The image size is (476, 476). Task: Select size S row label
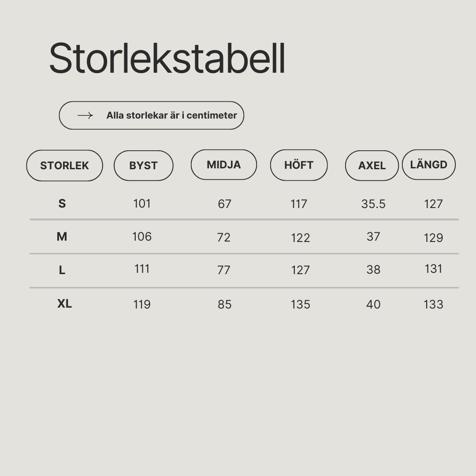point(62,203)
